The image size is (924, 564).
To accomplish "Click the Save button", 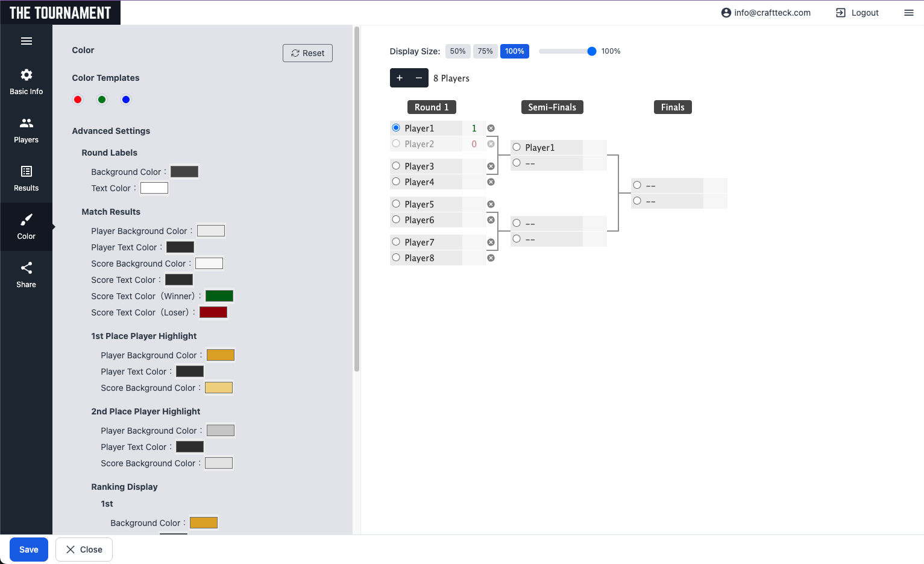I will (29, 550).
